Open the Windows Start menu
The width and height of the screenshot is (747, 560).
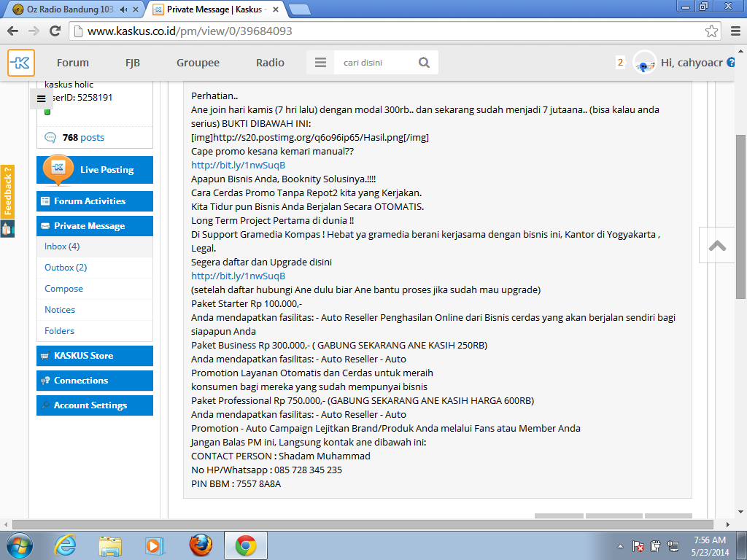(20, 545)
